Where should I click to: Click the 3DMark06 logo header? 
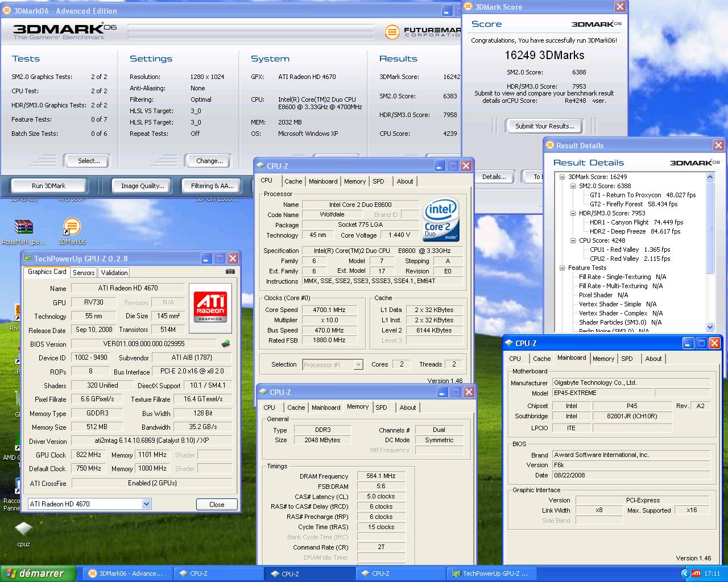64,31
